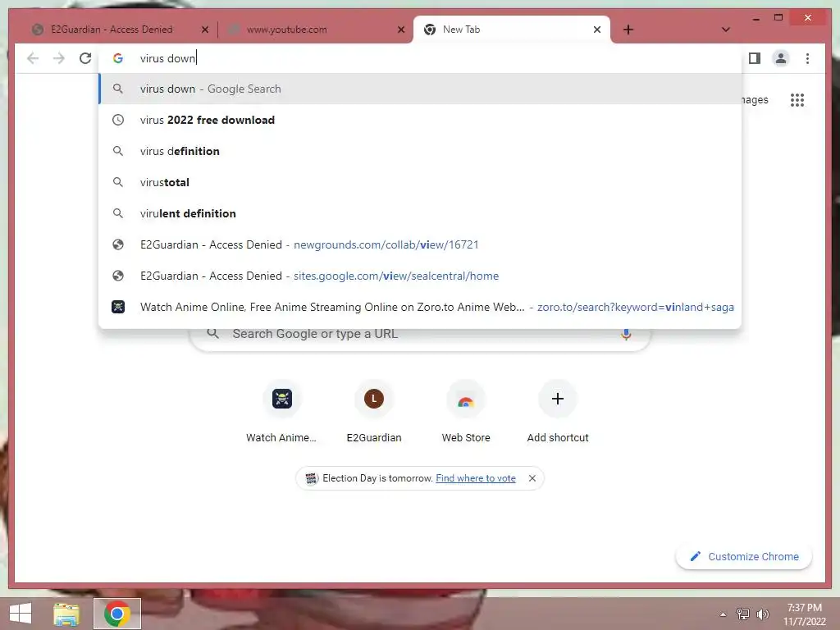840x630 pixels.
Task: Maximize the Chrome window
Action: (x=778, y=18)
